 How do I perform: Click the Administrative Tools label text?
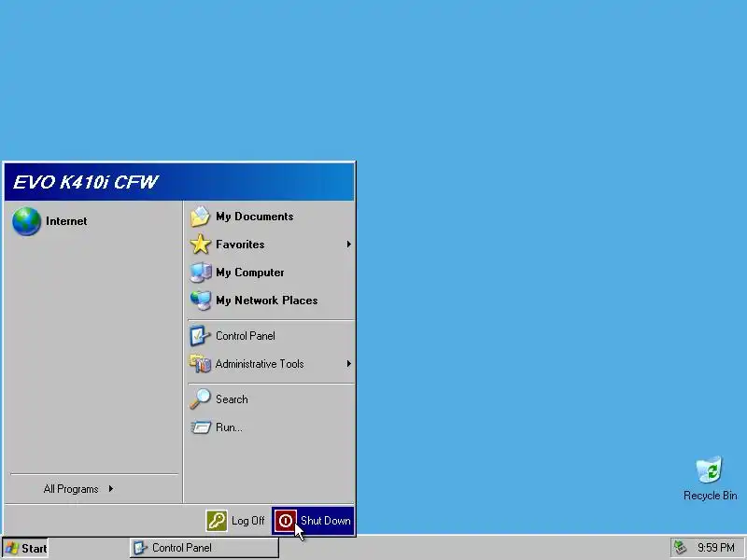[x=260, y=364]
